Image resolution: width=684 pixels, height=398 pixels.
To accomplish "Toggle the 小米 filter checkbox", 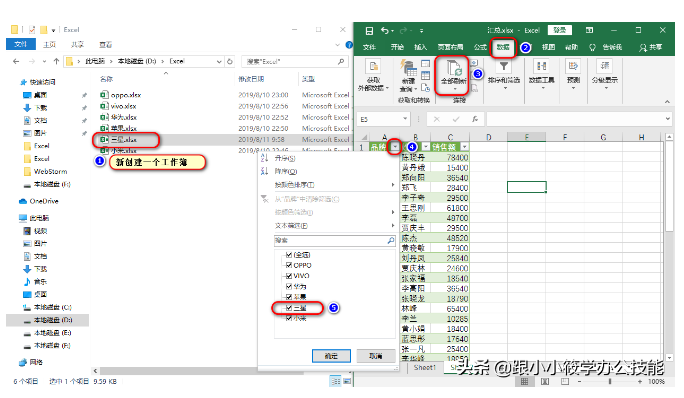I will 289,318.
